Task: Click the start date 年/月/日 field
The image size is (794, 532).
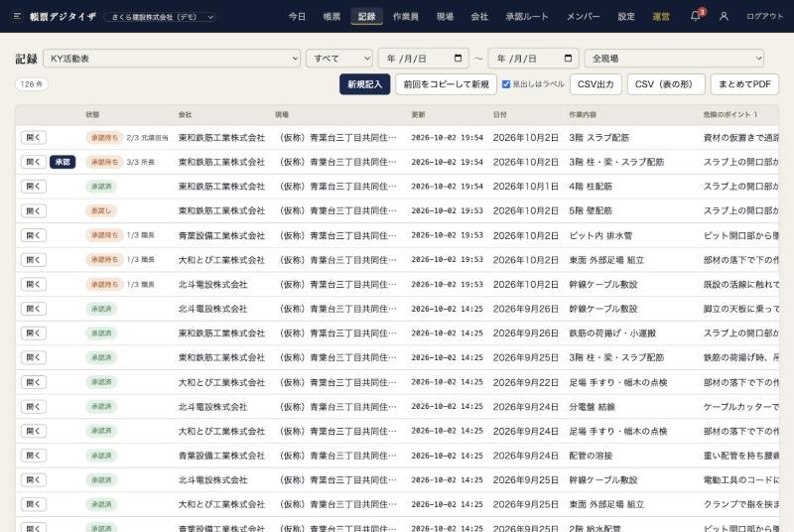Action: [424, 59]
